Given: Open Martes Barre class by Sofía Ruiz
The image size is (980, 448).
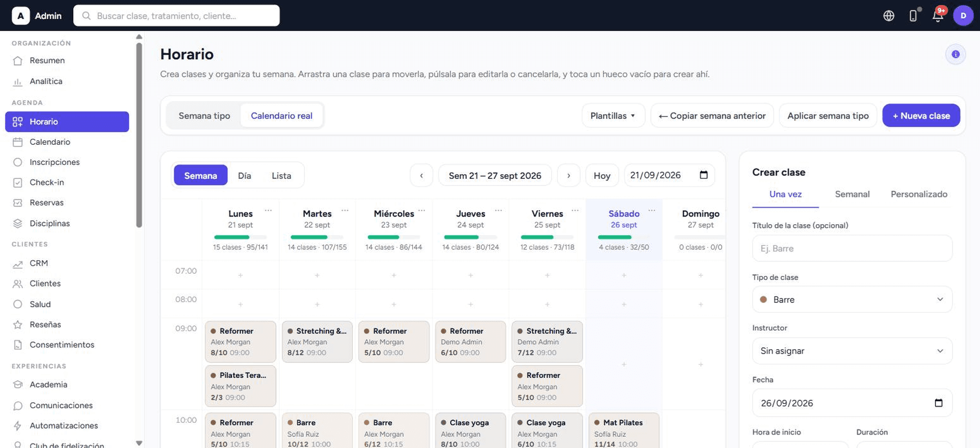Looking at the screenshot, I should [x=317, y=430].
